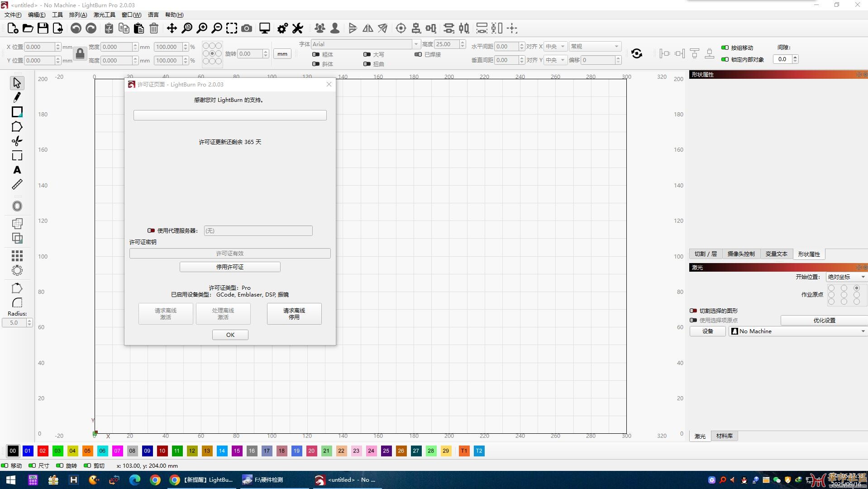Toggle the proxy server switch
The image size is (868, 489).
click(x=151, y=230)
